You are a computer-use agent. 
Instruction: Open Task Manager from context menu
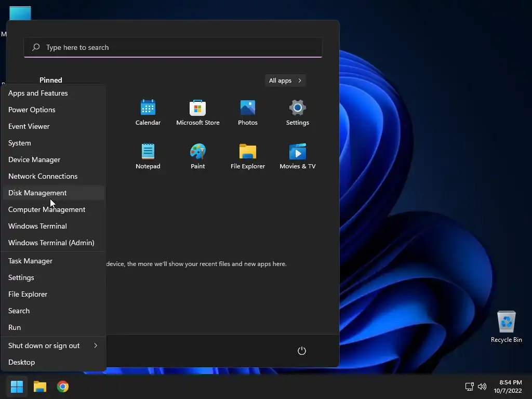click(54, 261)
